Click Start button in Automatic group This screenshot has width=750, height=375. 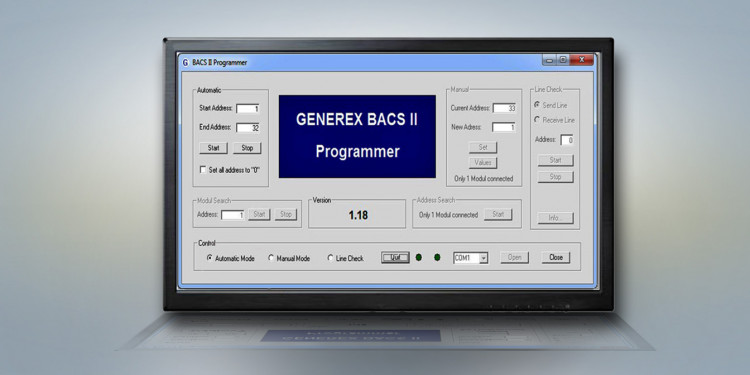(213, 148)
